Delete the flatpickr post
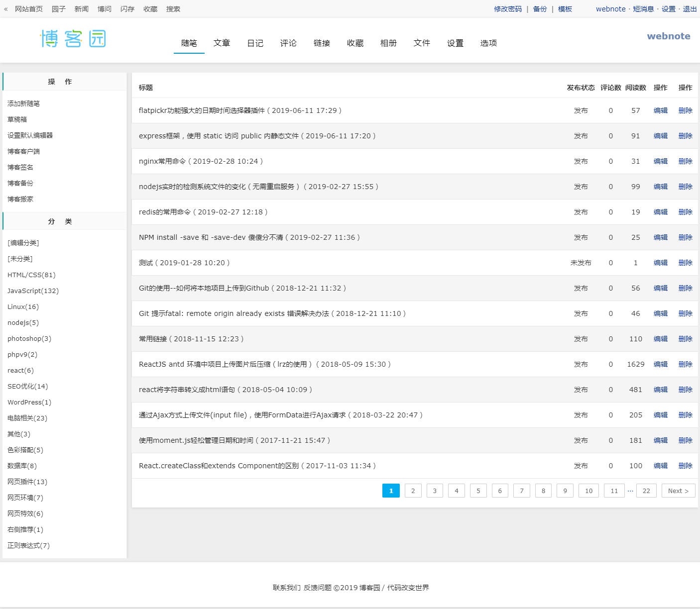Viewport: 700px width, 609px height. point(686,110)
